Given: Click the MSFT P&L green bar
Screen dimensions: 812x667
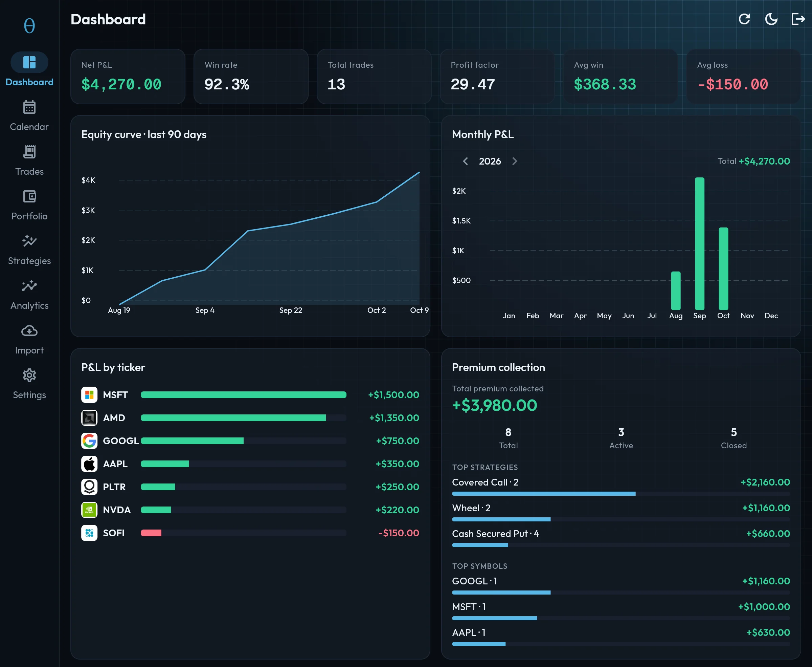Looking at the screenshot, I should 243,394.
